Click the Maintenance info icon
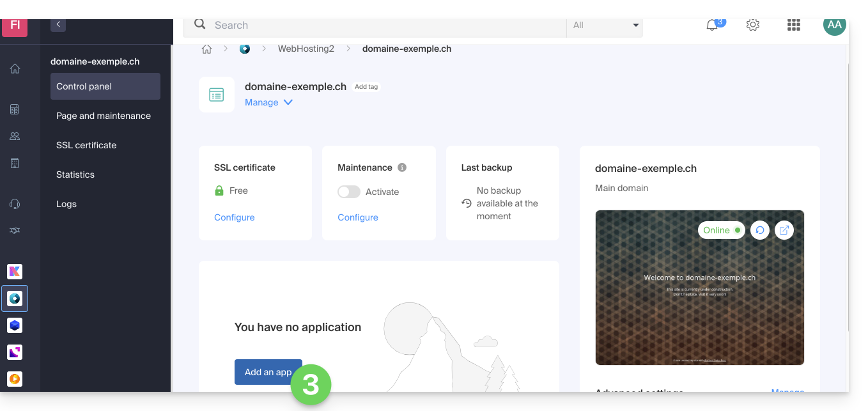 pyautogui.click(x=402, y=167)
